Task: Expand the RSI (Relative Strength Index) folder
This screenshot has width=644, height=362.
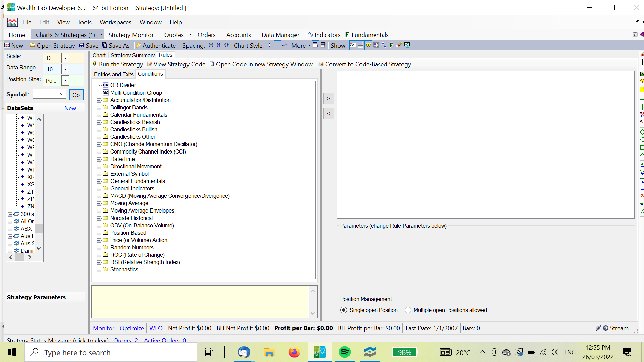Action: (99, 262)
